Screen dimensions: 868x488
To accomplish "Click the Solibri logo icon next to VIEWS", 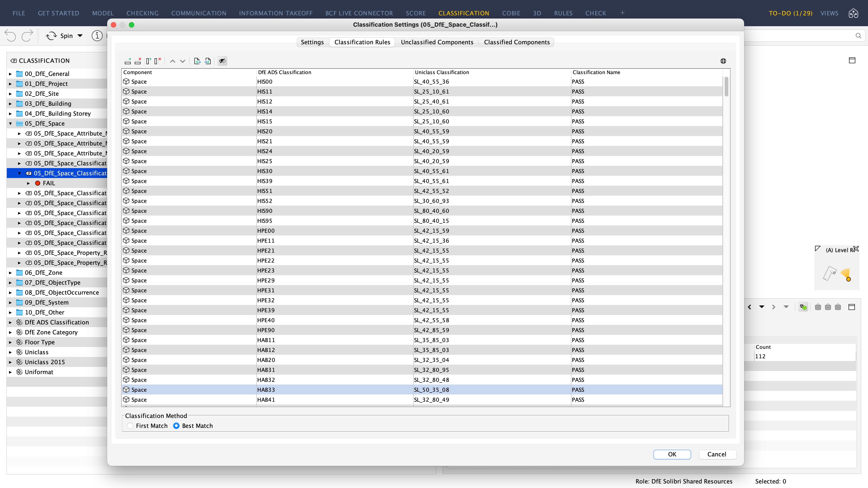I will pos(854,13).
